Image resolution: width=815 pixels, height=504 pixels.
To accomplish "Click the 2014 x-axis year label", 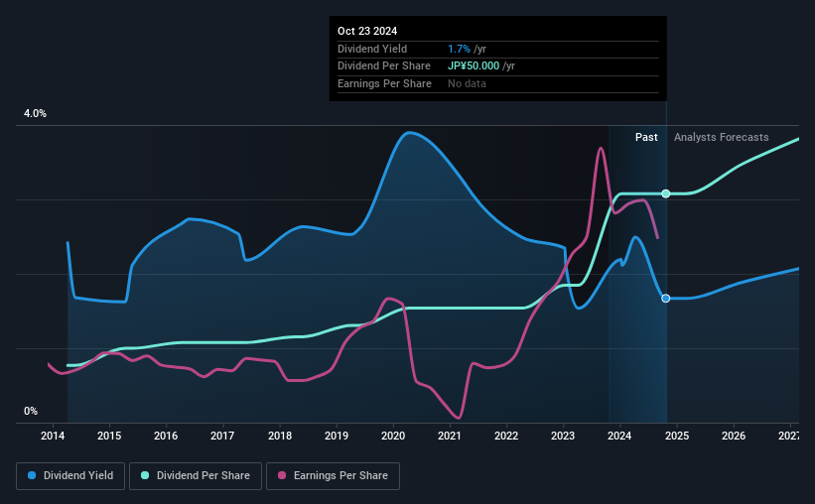I will point(53,436).
